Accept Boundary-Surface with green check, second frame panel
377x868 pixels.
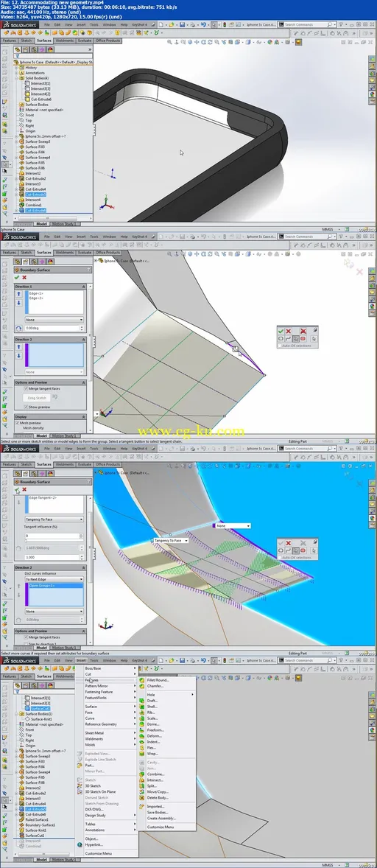pyautogui.click(x=17, y=277)
